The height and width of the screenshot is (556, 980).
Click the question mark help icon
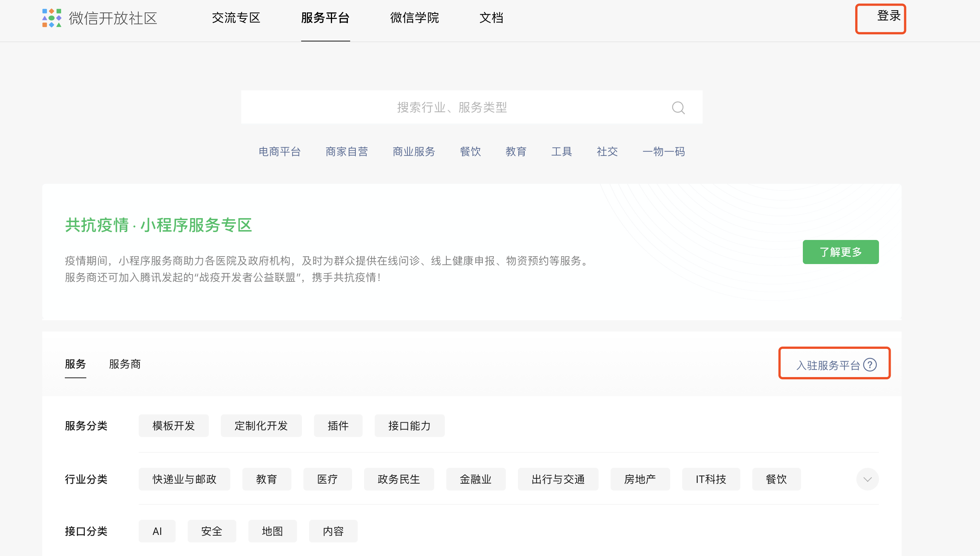point(870,365)
